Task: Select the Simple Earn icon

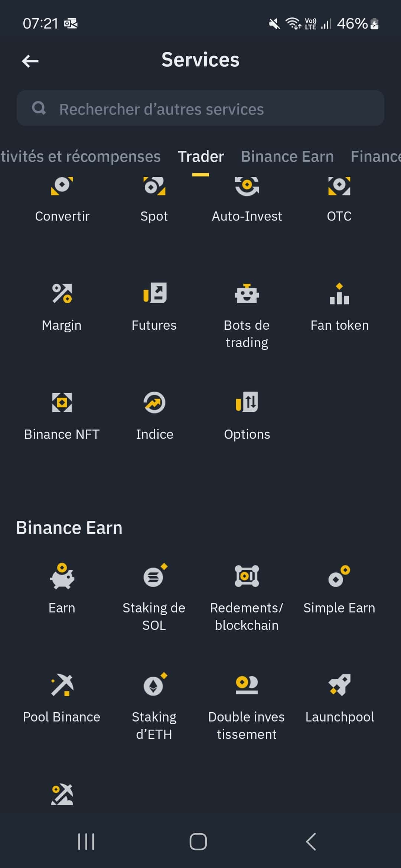Action: [x=339, y=576]
